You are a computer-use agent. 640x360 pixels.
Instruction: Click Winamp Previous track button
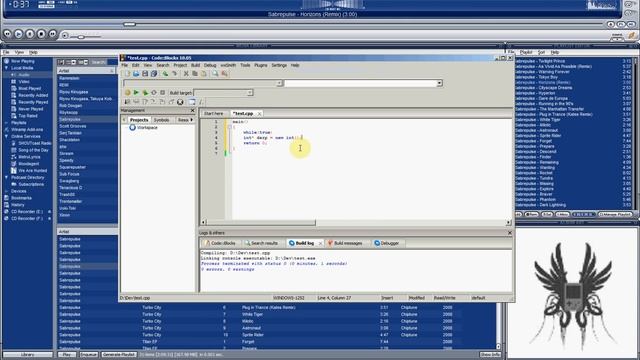[x=7, y=34]
